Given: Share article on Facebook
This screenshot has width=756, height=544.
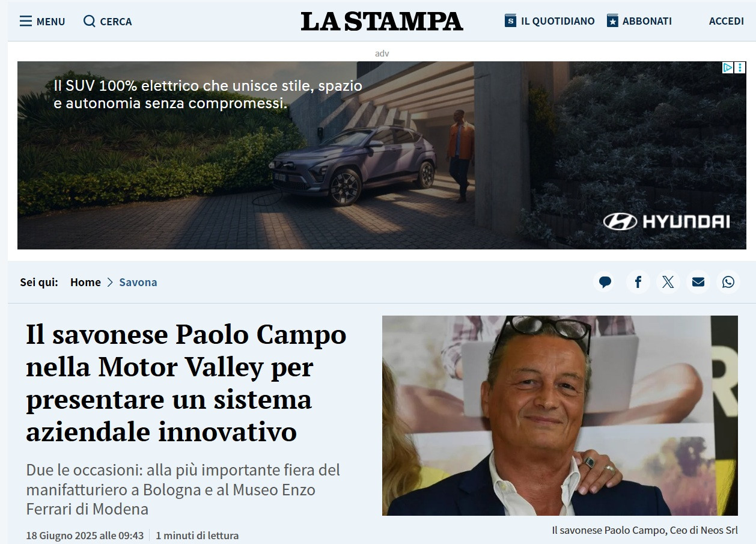Looking at the screenshot, I should (x=638, y=282).
